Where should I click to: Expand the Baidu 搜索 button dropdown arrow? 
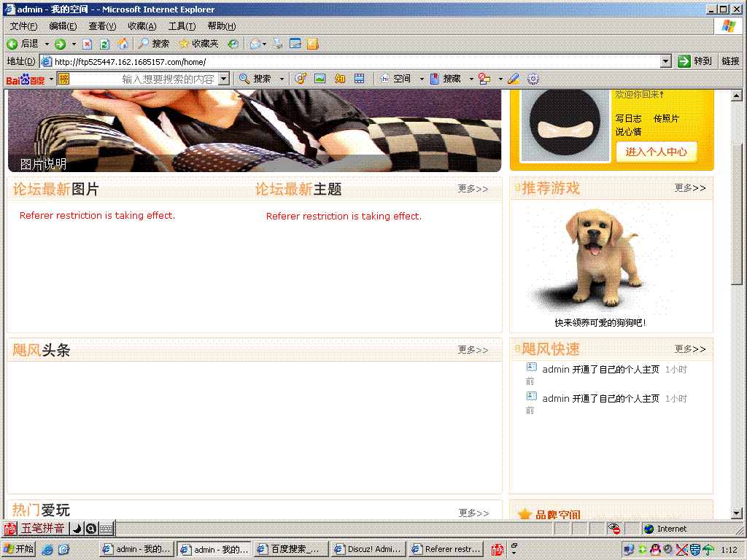(282, 79)
